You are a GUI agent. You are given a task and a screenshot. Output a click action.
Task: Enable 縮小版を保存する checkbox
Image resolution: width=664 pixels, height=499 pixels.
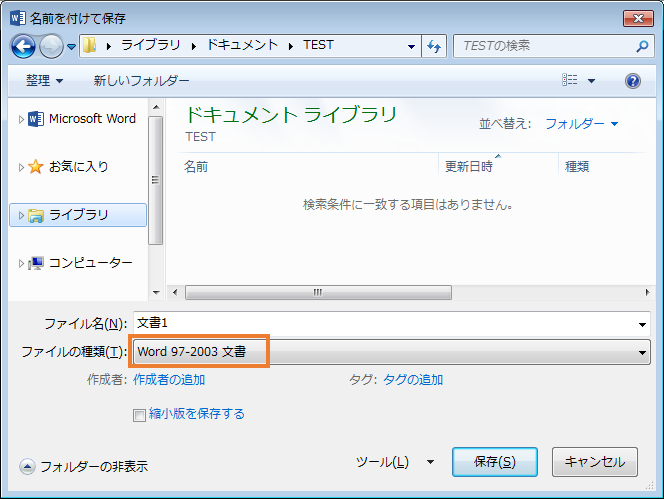(x=139, y=415)
